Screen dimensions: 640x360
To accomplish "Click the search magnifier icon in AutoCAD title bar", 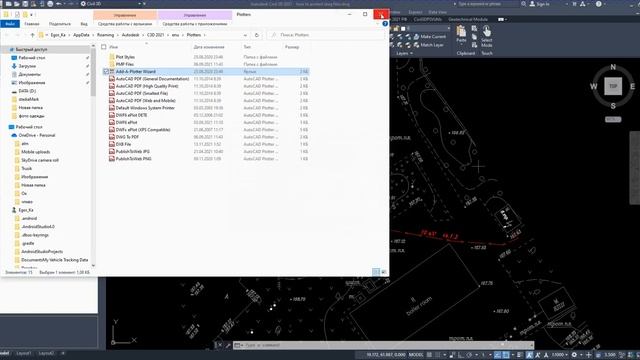I will (x=524, y=4).
